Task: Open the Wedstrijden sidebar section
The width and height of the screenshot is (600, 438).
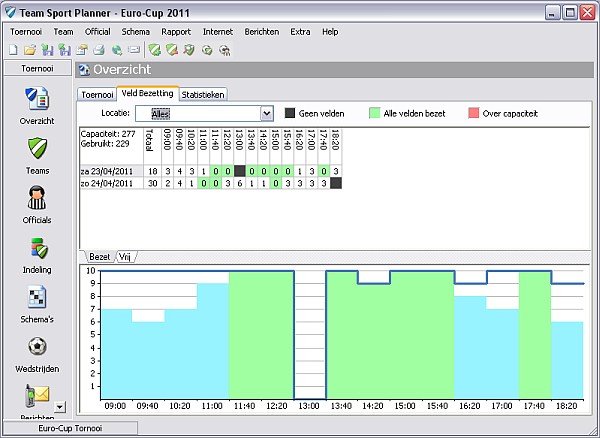Action: 37,354
